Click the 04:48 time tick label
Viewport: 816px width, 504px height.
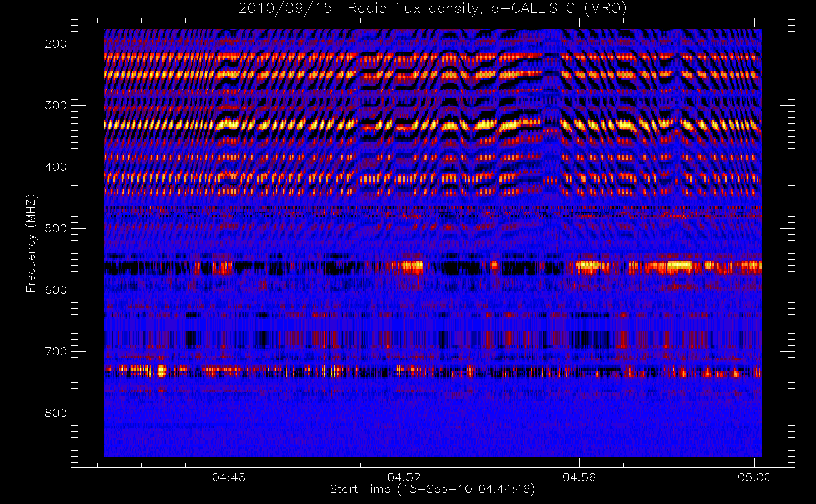point(228,477)
